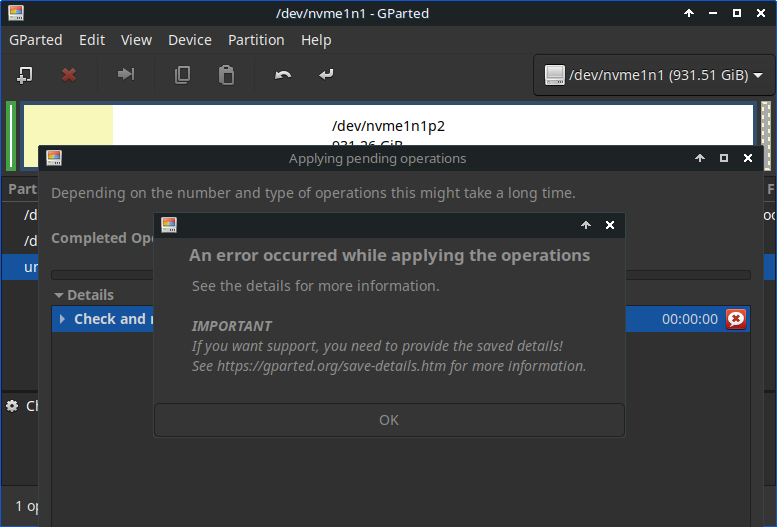
Task: Close the error dialog with X
Action: coord(610,225)
